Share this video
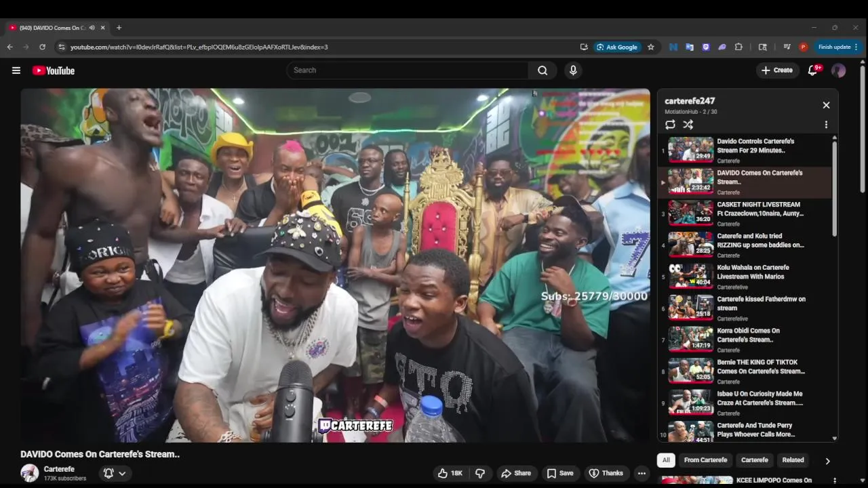Viewport: 868px width, 488px height. pyautogui.click(x=516, y=473)
